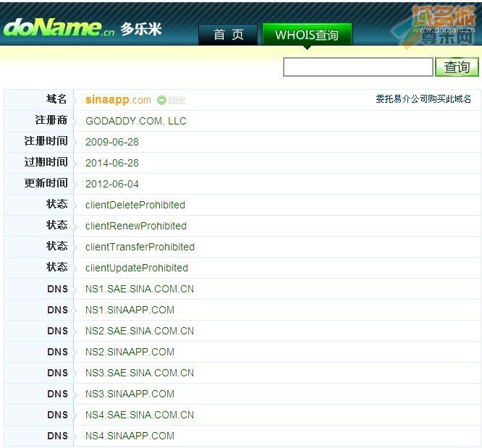Select the registration date 2009-06-28

coord(112,142)
